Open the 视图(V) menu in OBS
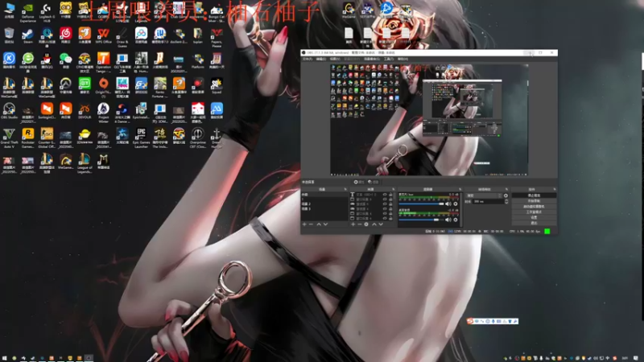Screen dimensions: 644x362 (335, 59)
